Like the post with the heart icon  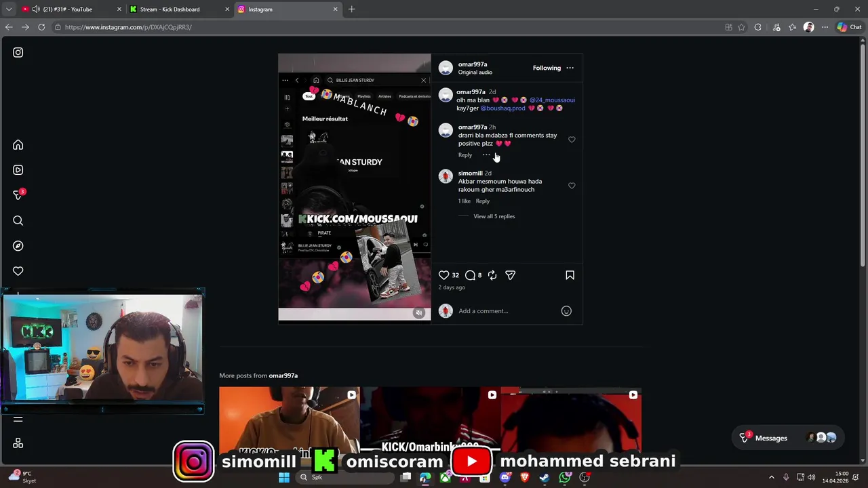pyautogui.click(x=443, y=275)
